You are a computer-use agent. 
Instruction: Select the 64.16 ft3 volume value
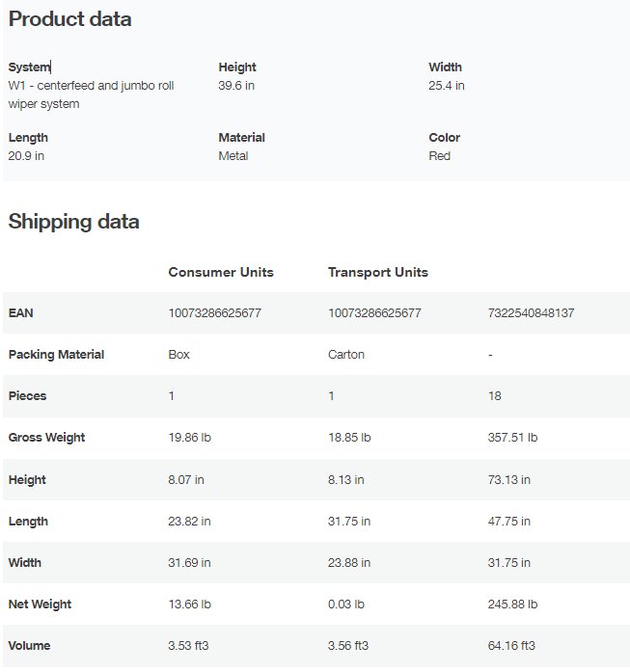point(511,646)
